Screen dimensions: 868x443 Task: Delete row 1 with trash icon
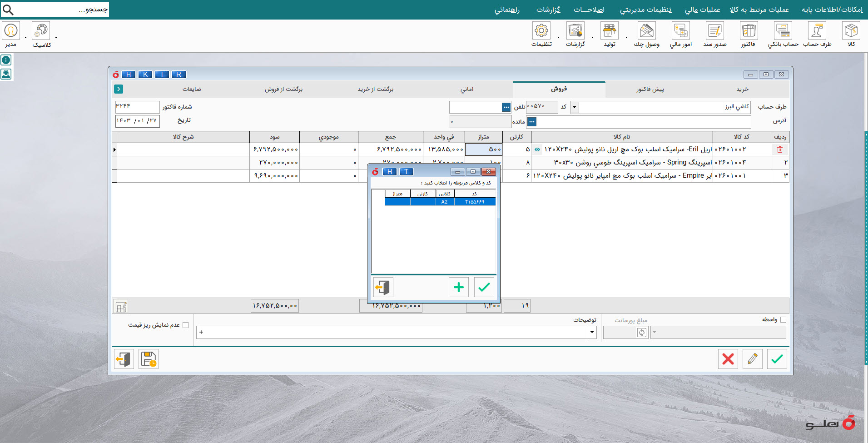point(780,149)
